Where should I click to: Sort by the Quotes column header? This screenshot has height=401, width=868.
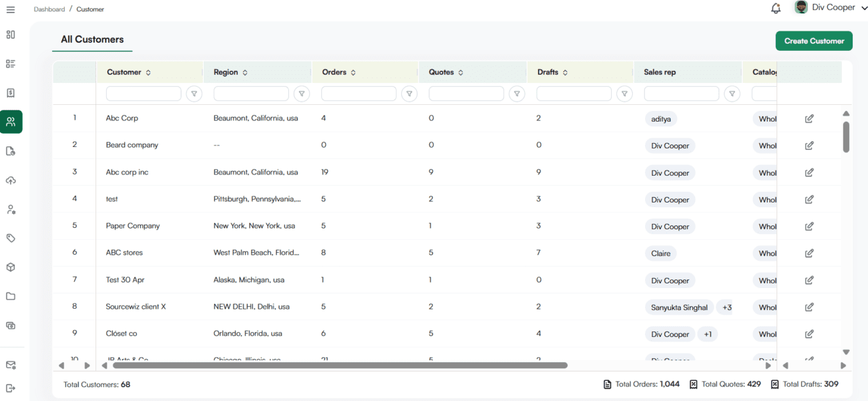click(x=445, y=72)
